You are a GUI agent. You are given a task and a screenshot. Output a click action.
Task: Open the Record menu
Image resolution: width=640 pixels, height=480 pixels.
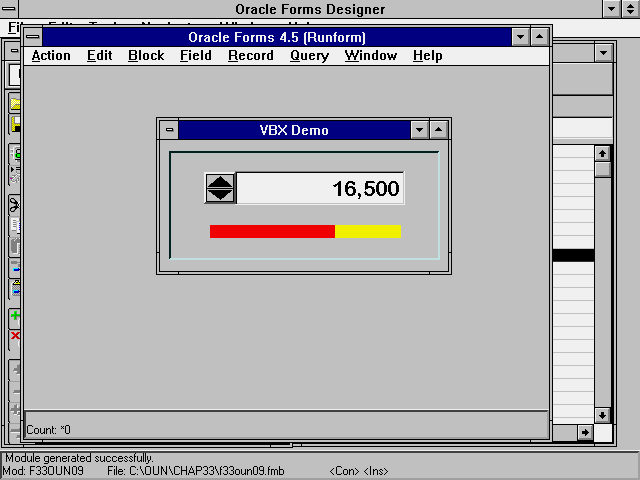pyautogui.click(x=250, y=56)
